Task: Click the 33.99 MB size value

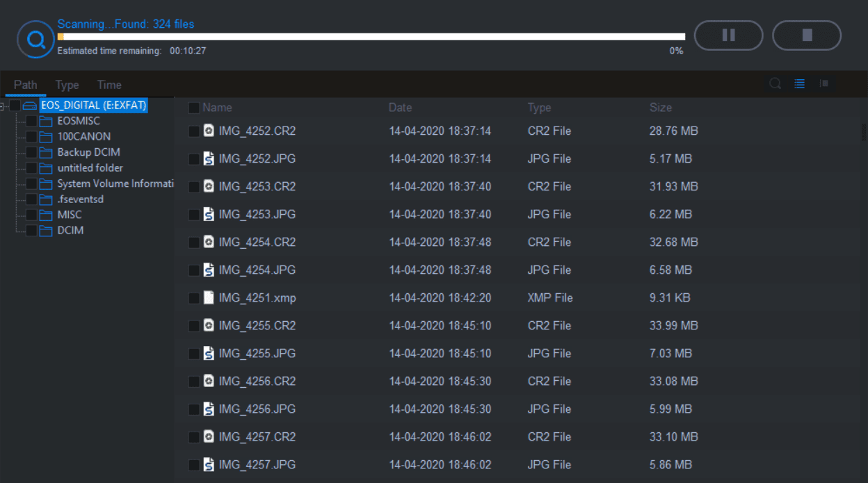Action: click(673, 325)
